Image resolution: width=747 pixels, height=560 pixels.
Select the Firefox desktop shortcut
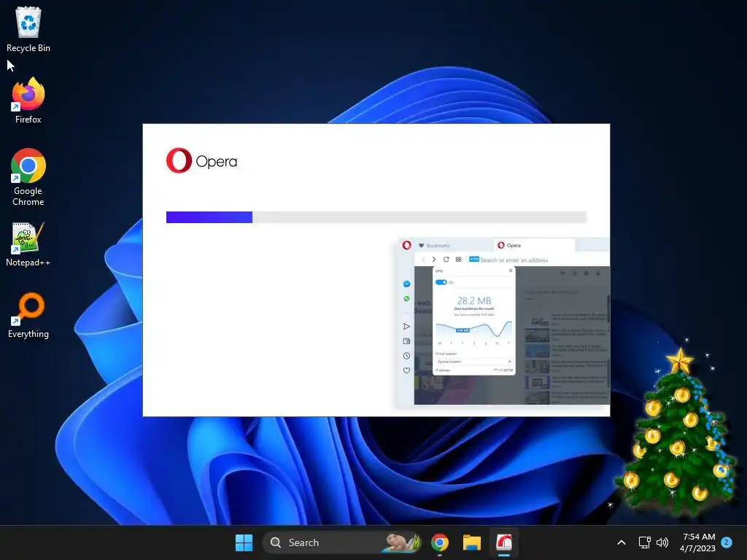pos(28,101)
